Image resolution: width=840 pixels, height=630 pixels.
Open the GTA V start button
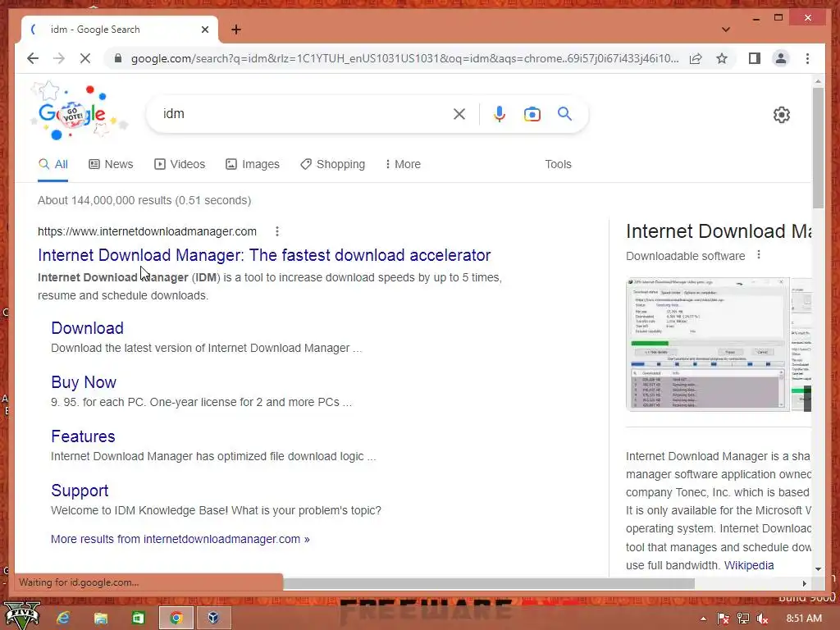tap(22, 616)
